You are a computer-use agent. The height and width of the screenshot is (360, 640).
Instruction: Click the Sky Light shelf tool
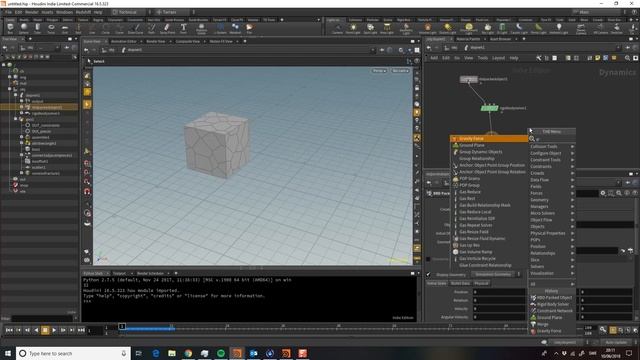click(x=487, y=28)
